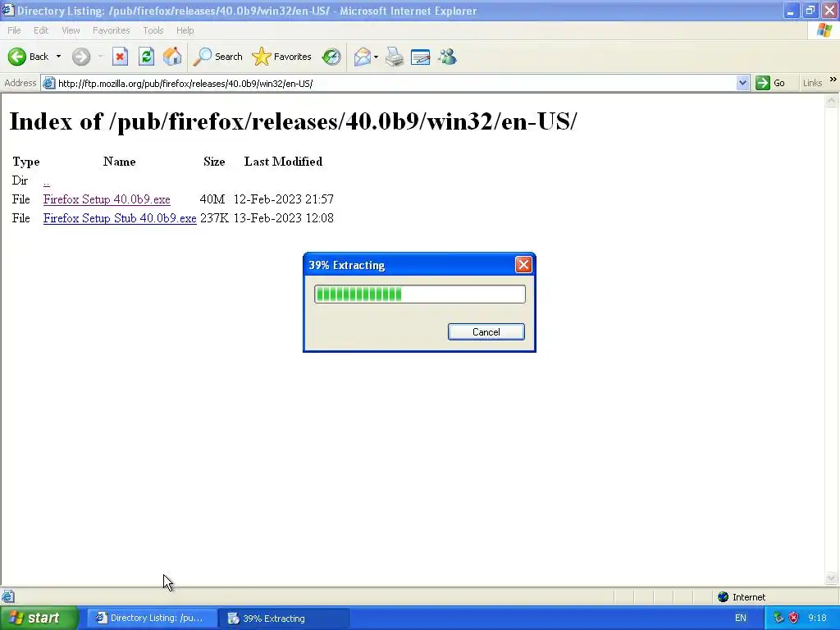Open the View menu
Screen dimensions: 840x630
click(x=71, y=30)
